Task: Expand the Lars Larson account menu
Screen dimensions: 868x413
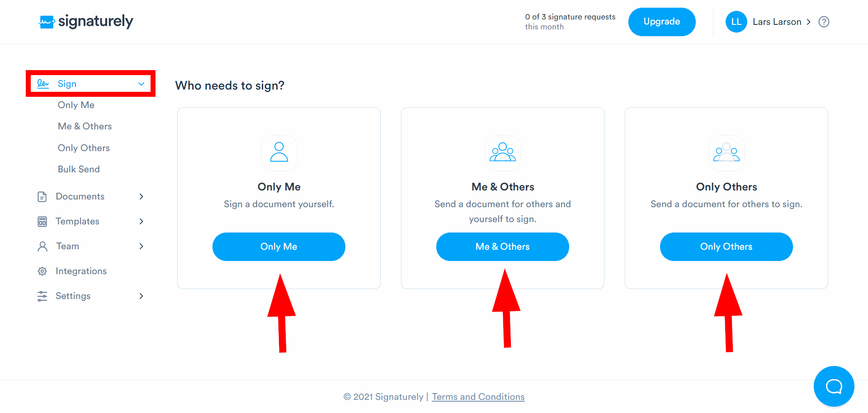Action: [x=810, y=22]
